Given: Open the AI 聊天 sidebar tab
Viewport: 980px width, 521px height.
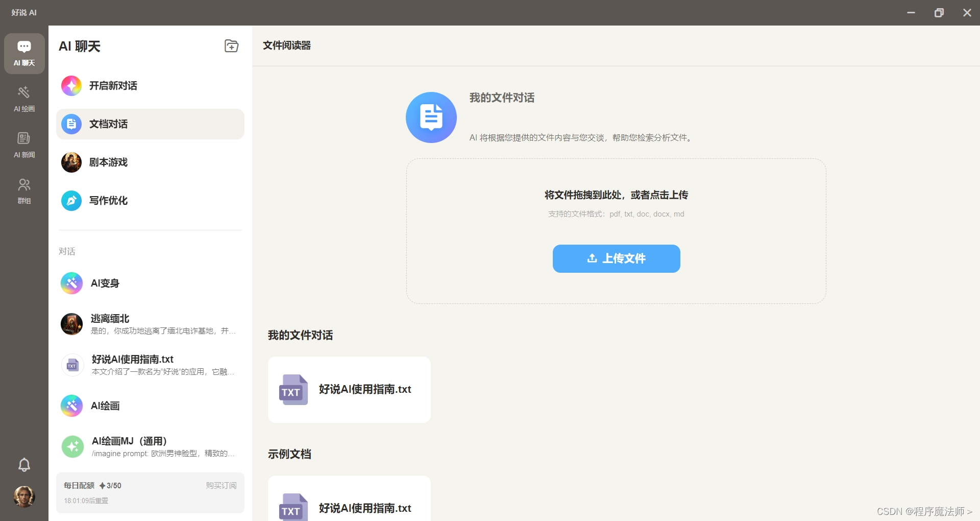Looking at the screenshot, I should 24,54.
